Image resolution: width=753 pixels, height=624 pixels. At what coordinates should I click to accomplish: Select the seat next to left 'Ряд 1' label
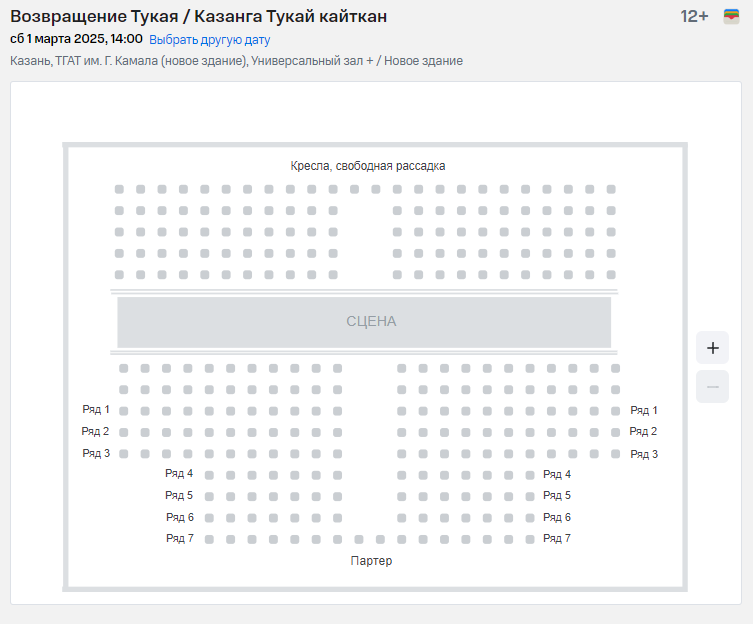[x=124, y=411]
